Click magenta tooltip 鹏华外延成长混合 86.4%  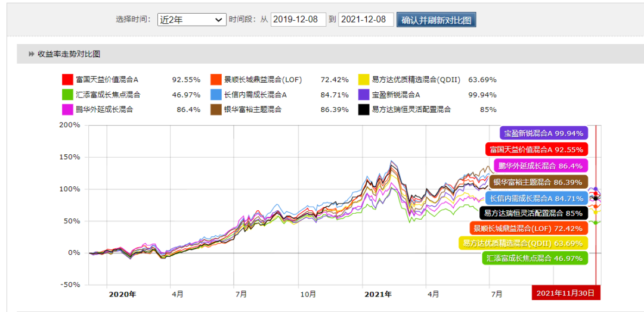point(541,166)
